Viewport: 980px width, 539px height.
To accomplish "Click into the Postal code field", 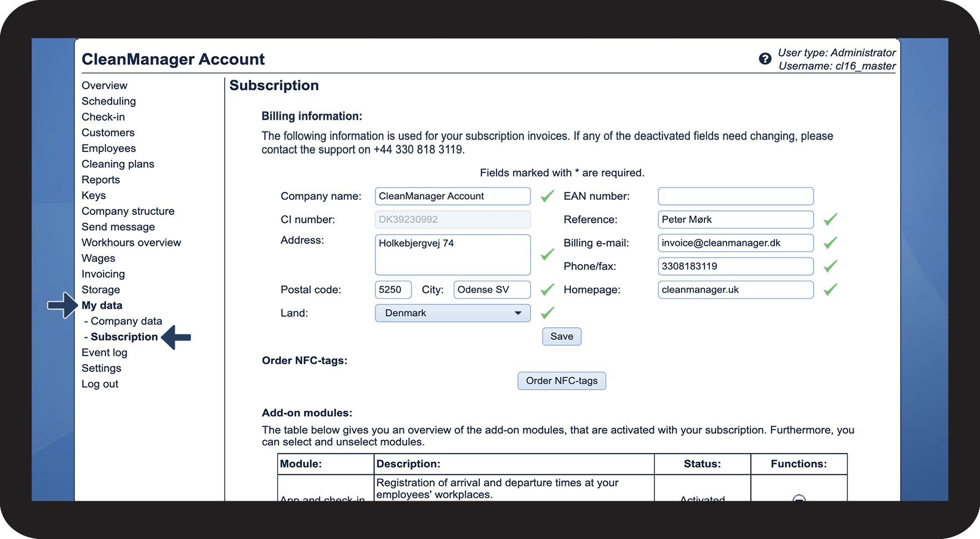I will pos(393,290).
